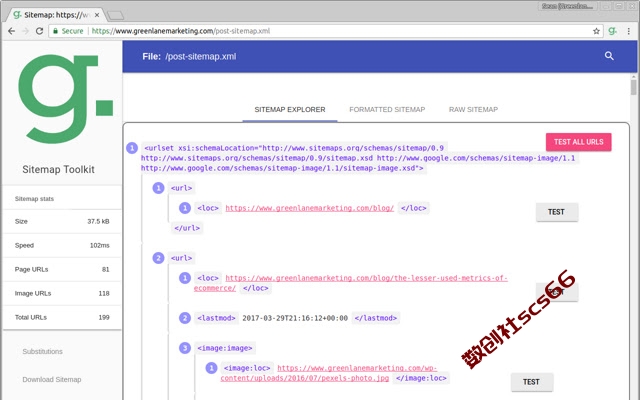This screenshot has height=400, width=640.
Task: Open Chrome three-dot menu
Action: [x=629, y=31]
